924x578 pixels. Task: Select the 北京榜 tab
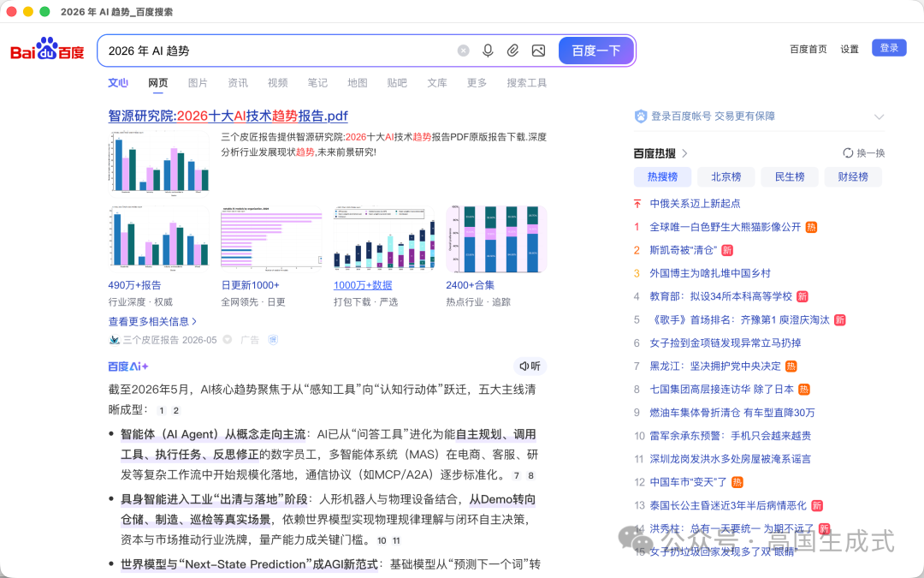726,176
